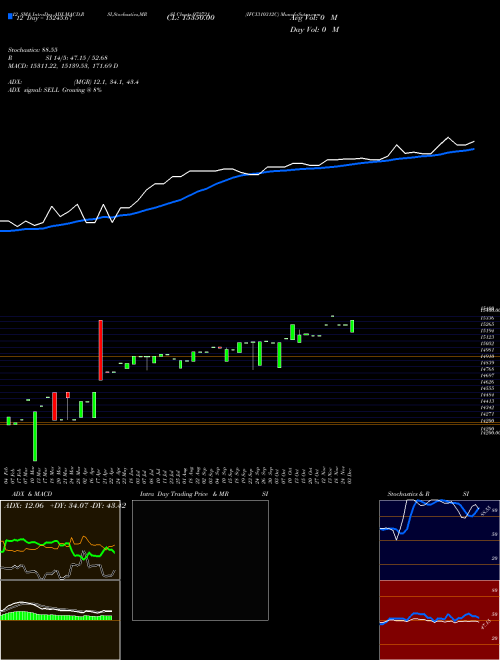The width and height of the screenshot is (500, 660).
Task: Click the tall red candlestick in price chart
Action: point(101,350)
